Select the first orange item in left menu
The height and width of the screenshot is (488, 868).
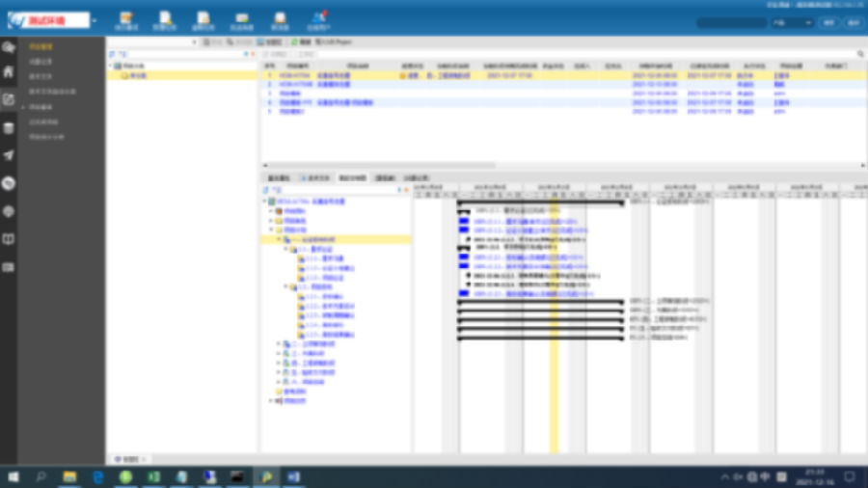pos(40,46)
